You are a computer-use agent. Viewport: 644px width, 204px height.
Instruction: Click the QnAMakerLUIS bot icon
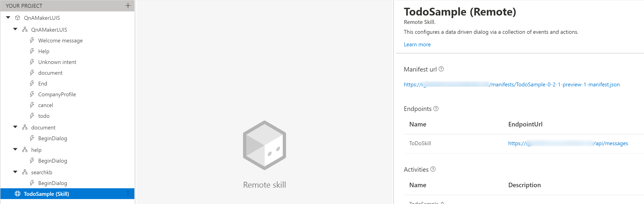click(17, 18)
